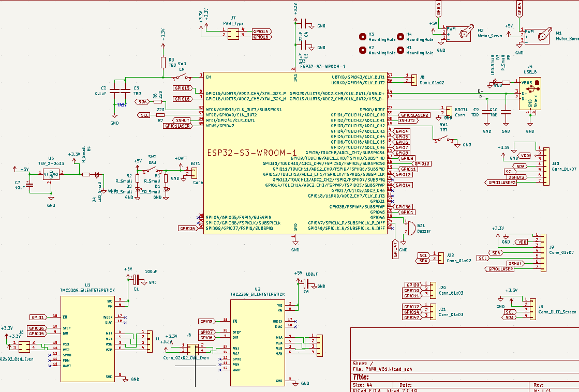Click GPIO1LASER2 label at ESP32 pin 39
This screenshot has height=392, width=579.
tap(414, 115)
